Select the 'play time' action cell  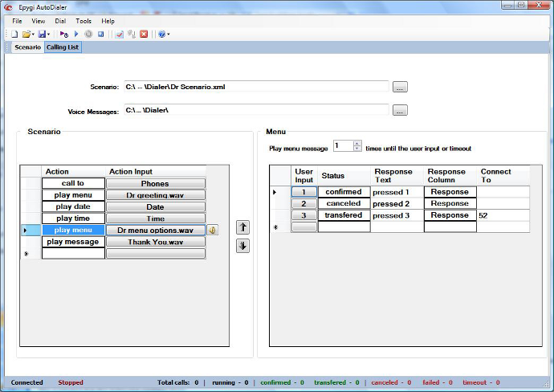(x=73, y=218)
